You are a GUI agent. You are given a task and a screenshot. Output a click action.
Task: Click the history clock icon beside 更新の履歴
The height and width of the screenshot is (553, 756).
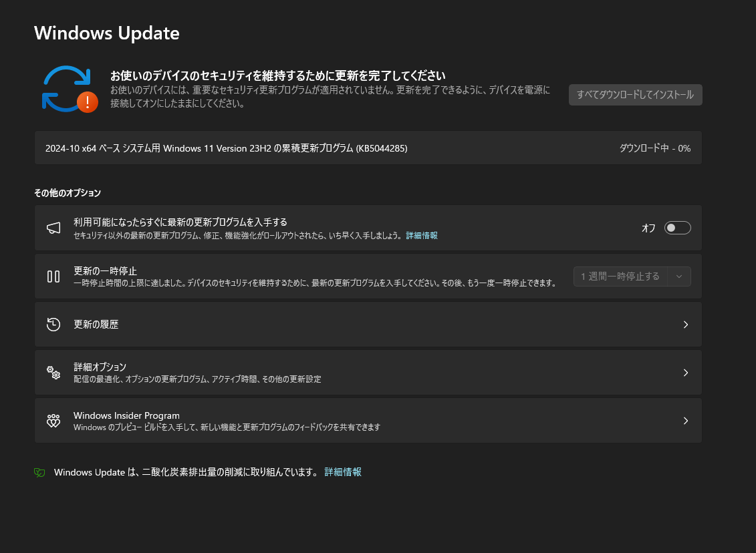pyautogui.click(x=53, y=324)
